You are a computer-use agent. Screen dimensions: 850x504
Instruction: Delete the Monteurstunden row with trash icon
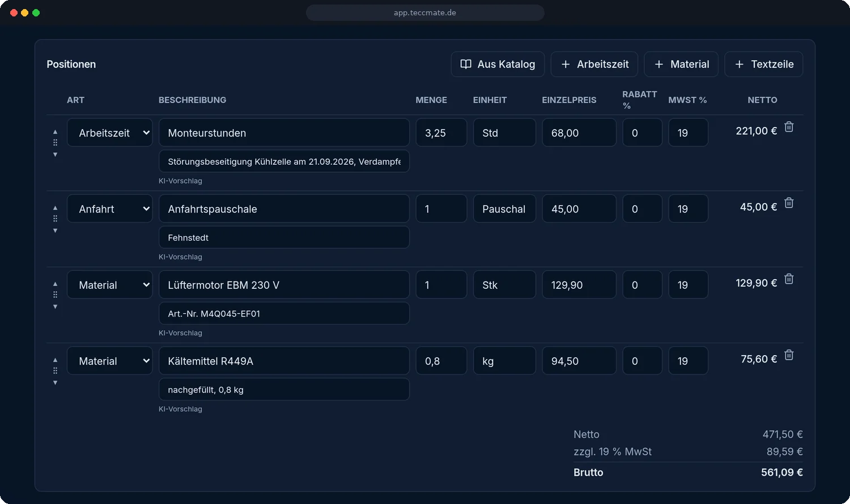[789, 127]
